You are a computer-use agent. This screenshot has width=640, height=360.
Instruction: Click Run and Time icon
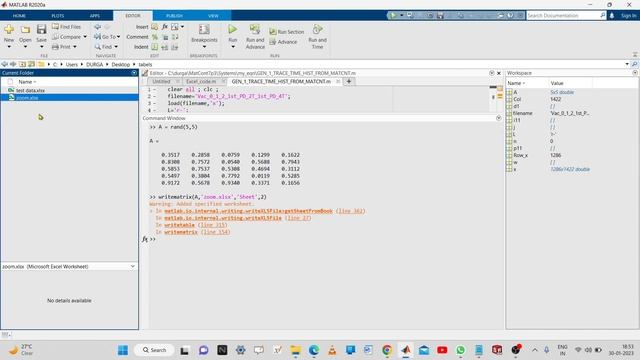click(317, 29)
